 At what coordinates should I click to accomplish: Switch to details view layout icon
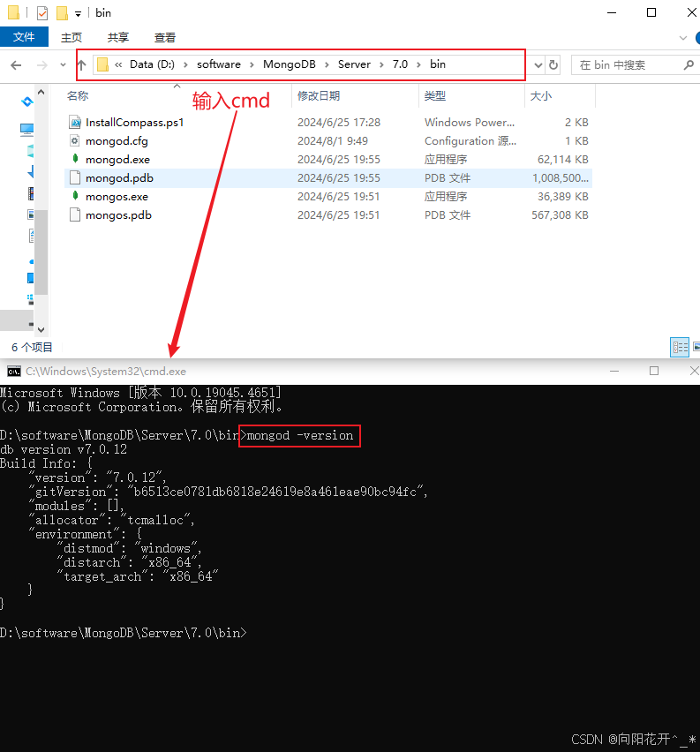(680, 347)
